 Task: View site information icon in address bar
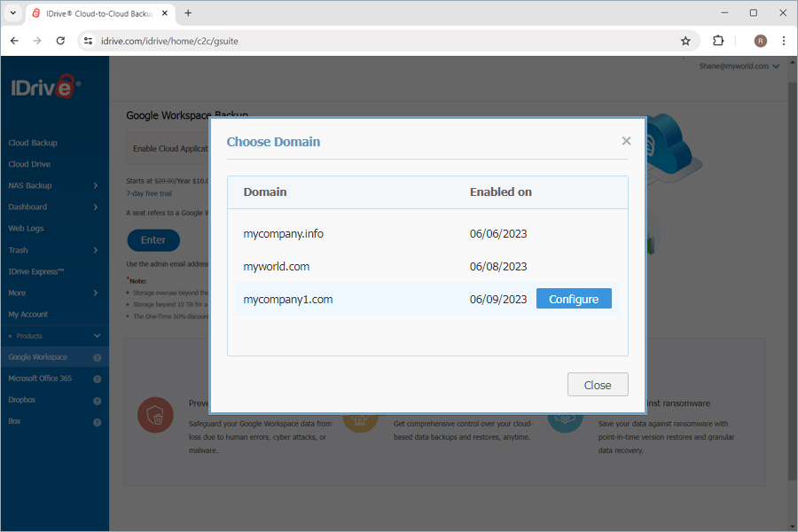[x=89, y=41]
